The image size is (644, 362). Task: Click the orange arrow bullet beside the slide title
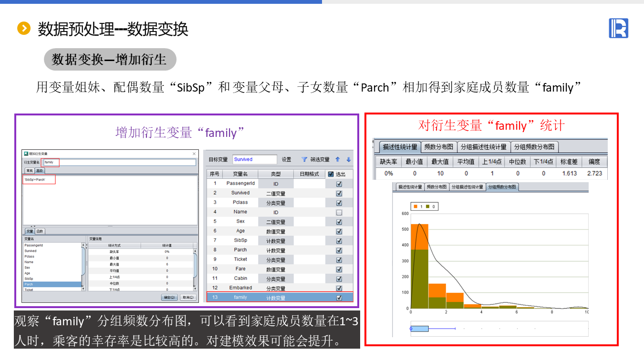coord(23,29)
